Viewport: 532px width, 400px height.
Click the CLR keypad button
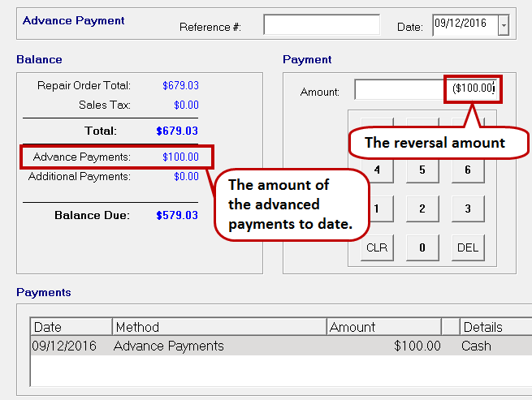pos(377,247)
